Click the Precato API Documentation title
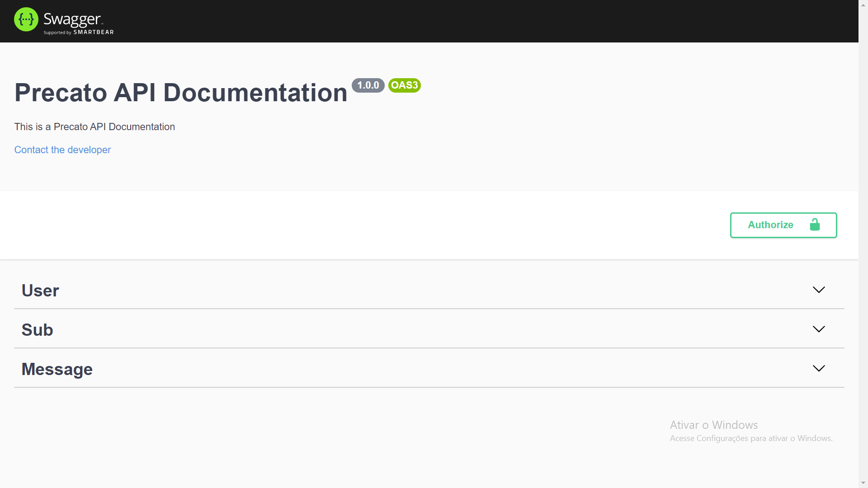Viewport: 868px width, 488px height. point(181,93)
